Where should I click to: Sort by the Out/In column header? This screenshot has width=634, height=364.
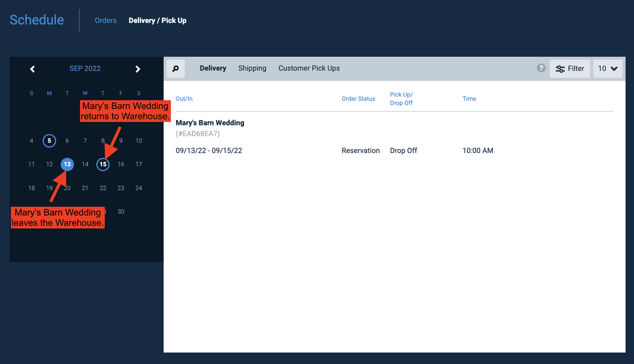[x=184, y=99]
